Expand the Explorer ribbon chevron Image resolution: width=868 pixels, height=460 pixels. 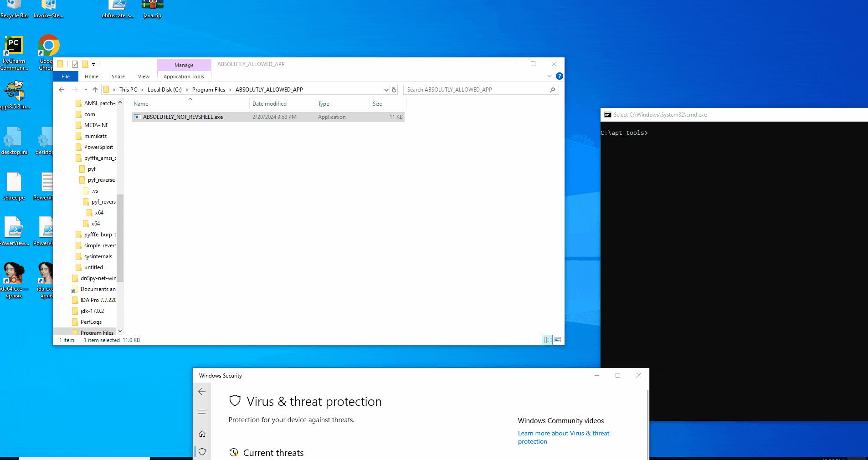click(549, 76)
